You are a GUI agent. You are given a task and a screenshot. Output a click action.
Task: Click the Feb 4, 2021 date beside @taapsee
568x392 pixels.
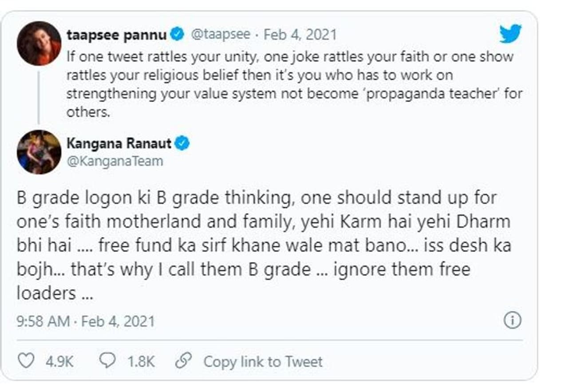point(300,35)
